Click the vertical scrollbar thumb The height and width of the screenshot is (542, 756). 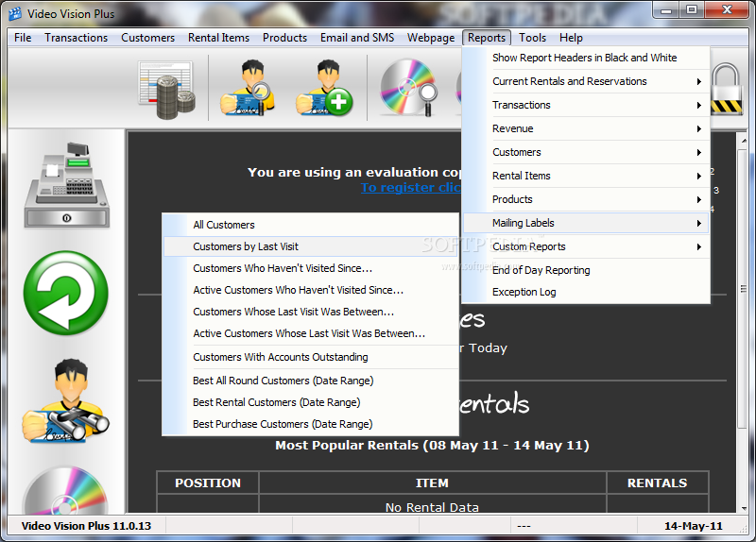[744, 288]
